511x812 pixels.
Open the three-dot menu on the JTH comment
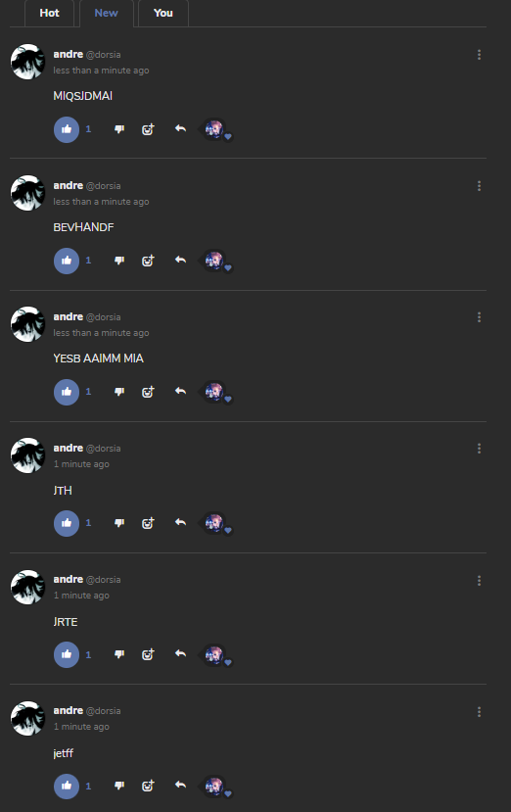[x=479, y=449]
